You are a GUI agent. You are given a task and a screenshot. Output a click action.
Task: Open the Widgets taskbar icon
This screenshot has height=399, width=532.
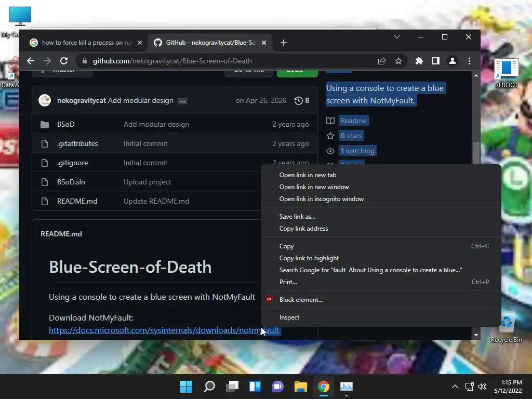[x=255, y=387]
